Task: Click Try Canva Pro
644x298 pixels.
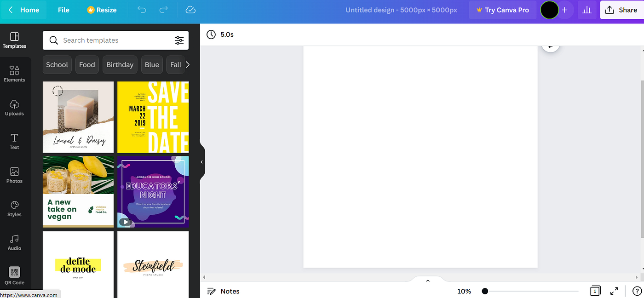Action: (503, 10)
